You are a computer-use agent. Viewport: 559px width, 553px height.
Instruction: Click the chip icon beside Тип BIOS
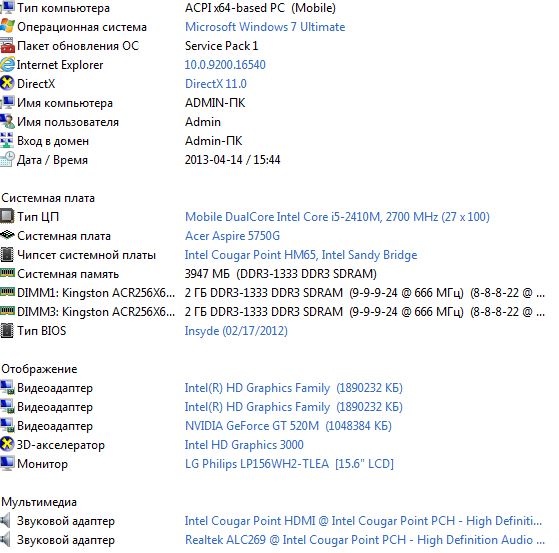[x=7, y=331]
